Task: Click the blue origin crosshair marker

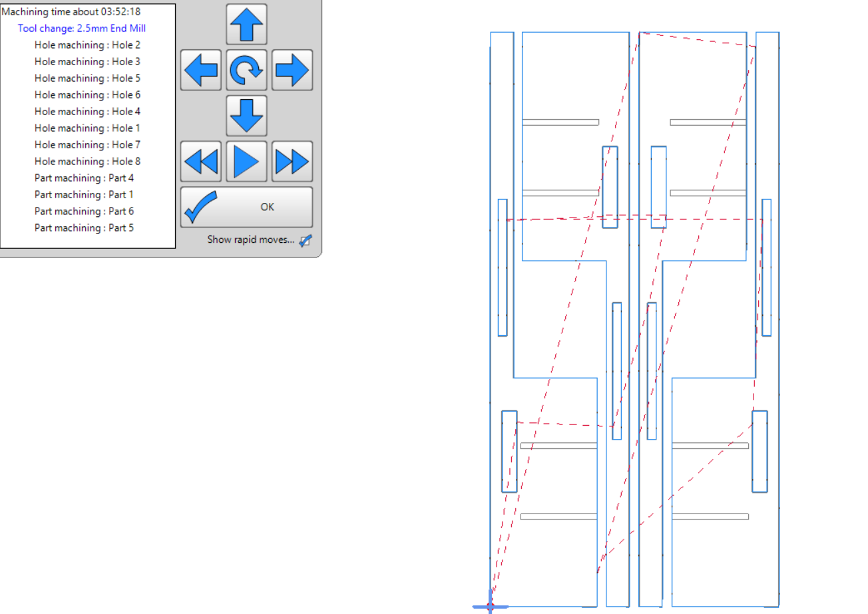Action: [491, 606]
